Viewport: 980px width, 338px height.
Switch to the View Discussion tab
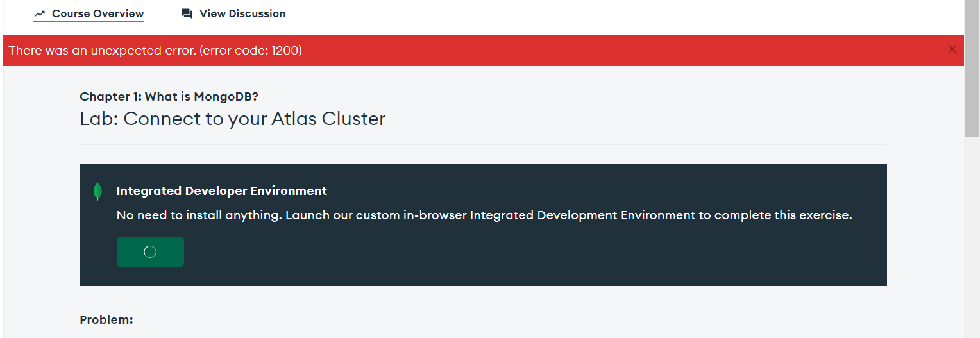pos(242,13)
